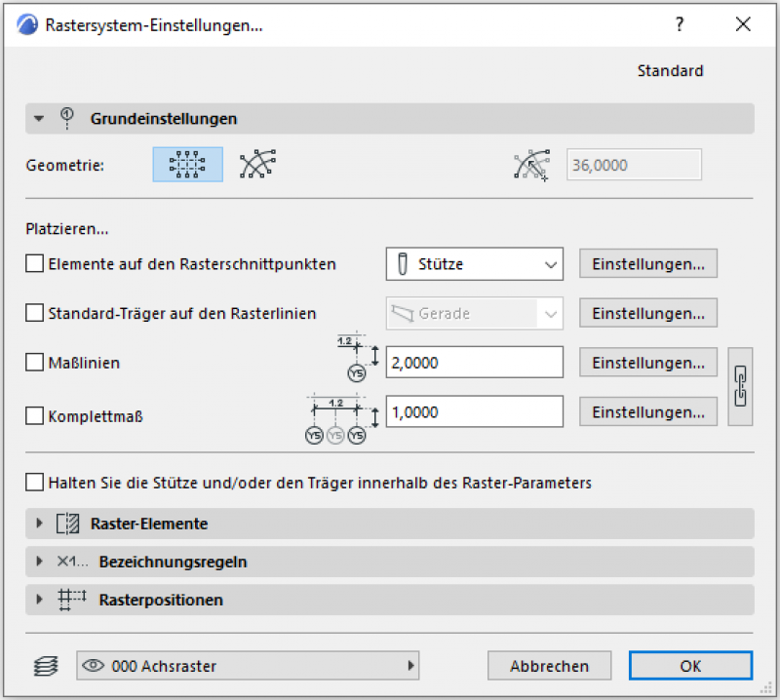This screenshot has width=780, height=700.
Task: Click the help question mark icon
Action: [x=680, y=26]
